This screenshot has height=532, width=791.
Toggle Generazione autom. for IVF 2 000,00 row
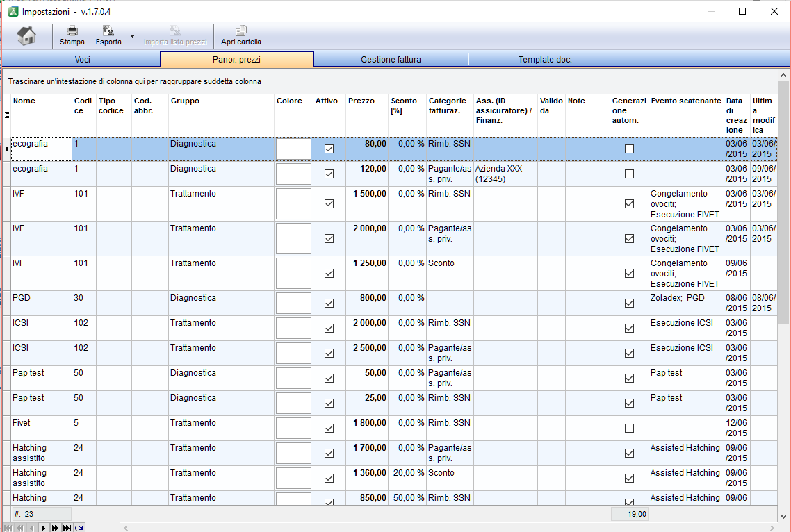point(629,238)
